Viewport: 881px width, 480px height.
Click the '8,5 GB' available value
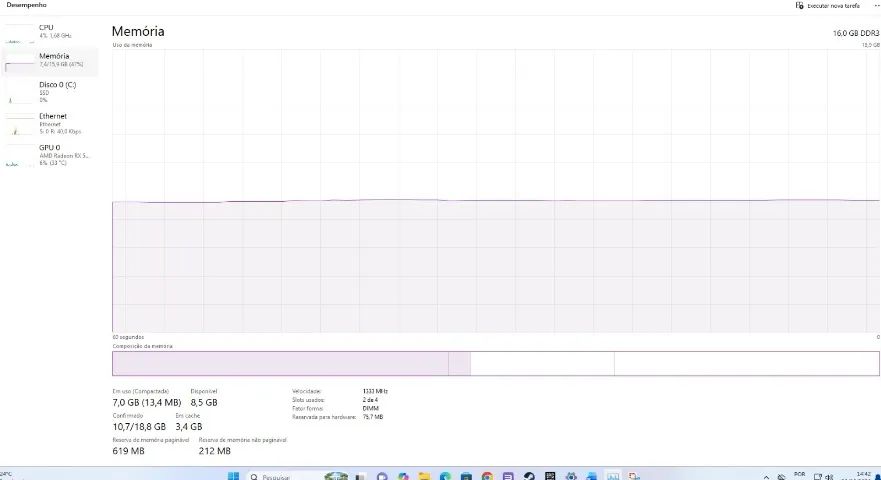pos(203,402)
